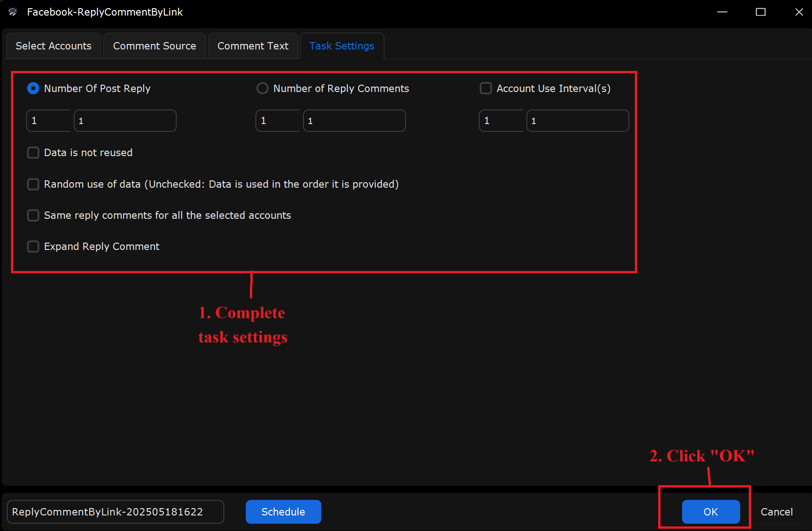Enable Same reply comments for all accounts

click(x=33, y=215)
